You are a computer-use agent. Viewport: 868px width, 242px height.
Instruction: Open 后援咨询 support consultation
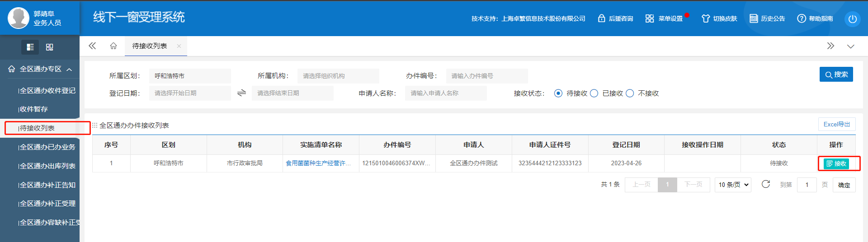coord(615,19)
